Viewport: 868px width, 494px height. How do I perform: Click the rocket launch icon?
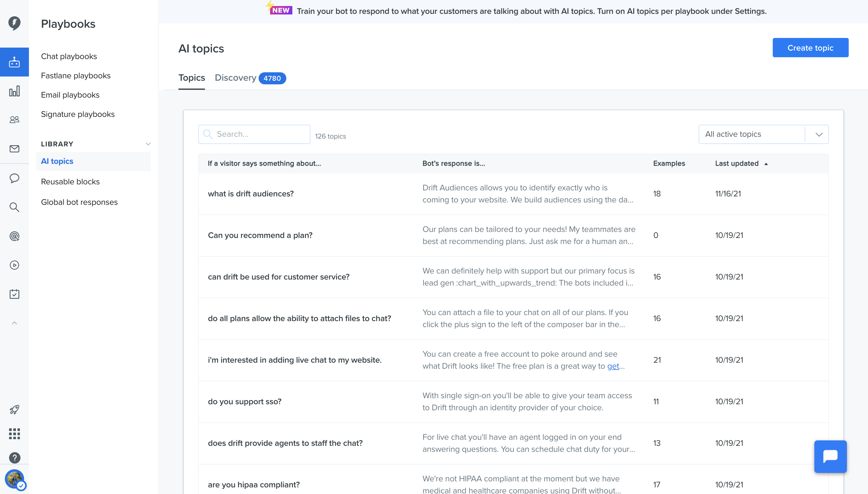click(x=14, y=410)
